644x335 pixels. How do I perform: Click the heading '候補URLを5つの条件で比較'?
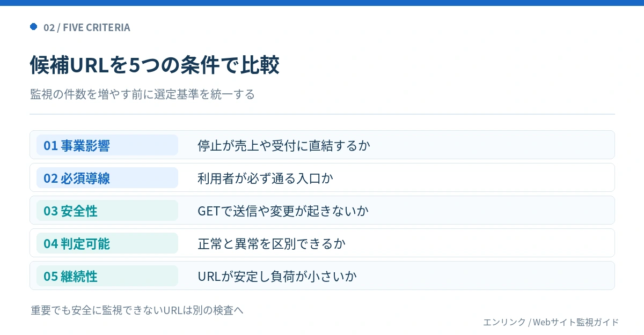coord(155,65)
